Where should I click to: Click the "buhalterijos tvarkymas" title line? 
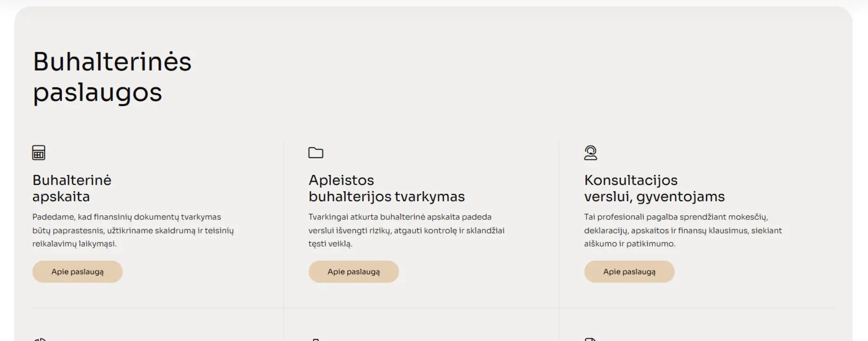click(x=387, y=197)
